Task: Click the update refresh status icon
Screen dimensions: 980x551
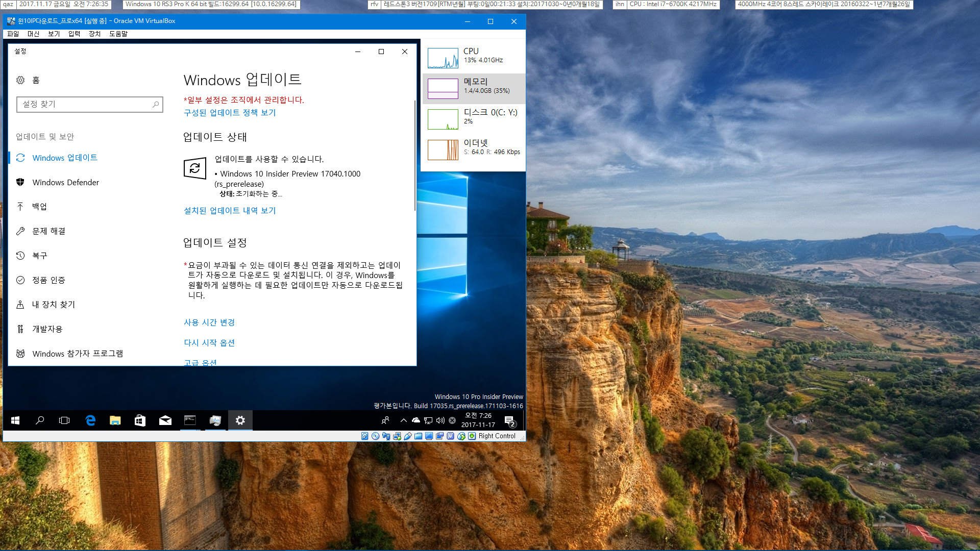Action: [195, 168]
